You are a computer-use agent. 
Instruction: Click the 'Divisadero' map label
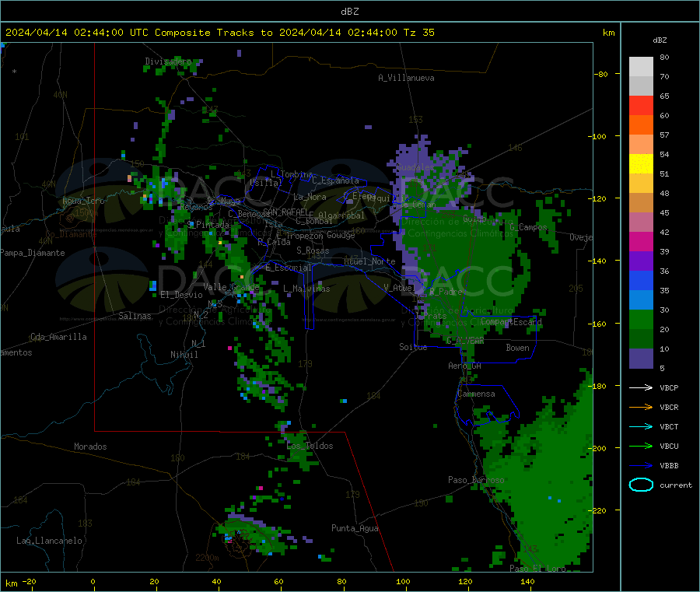[168, 61]
